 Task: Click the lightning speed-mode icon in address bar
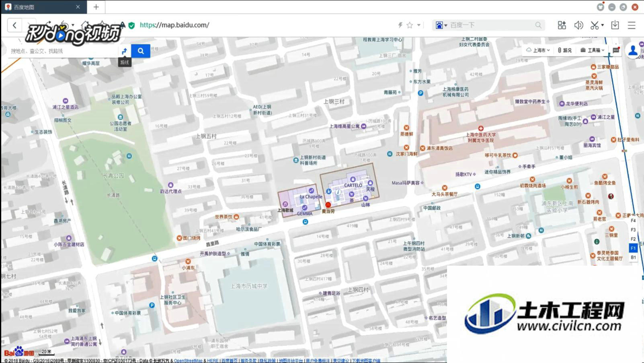(x=400, y=25)
